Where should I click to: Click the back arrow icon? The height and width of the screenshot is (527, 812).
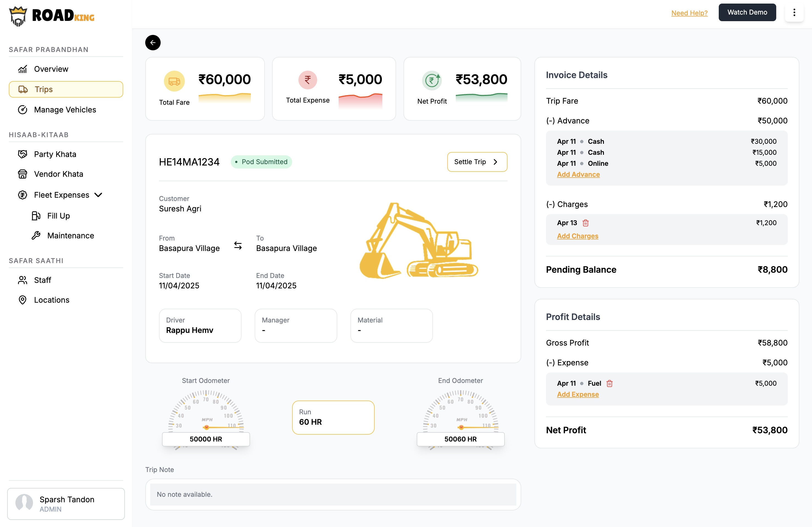153,42
